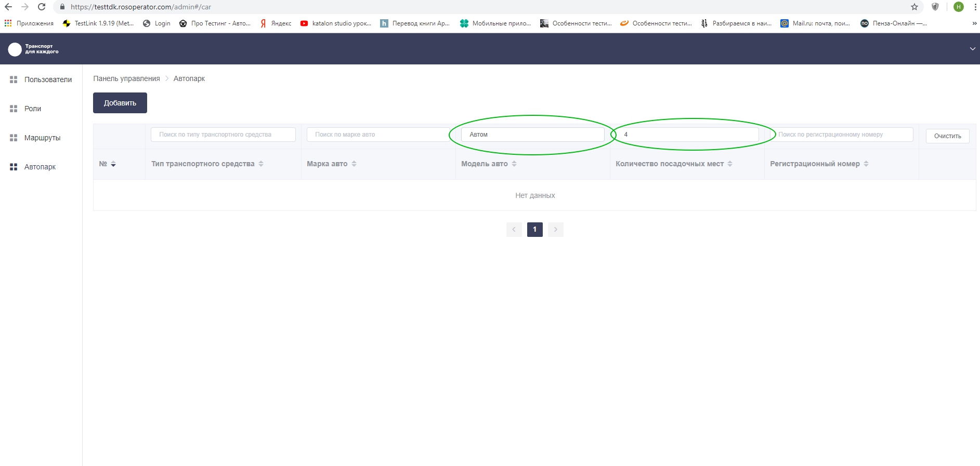Bookmark page with the star icon
The image size is (980, 466).
[x=914, y=7]
